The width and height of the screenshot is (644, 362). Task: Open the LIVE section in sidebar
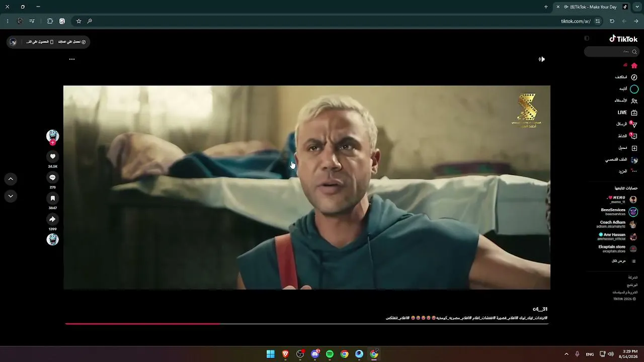(x=628, y=113)
